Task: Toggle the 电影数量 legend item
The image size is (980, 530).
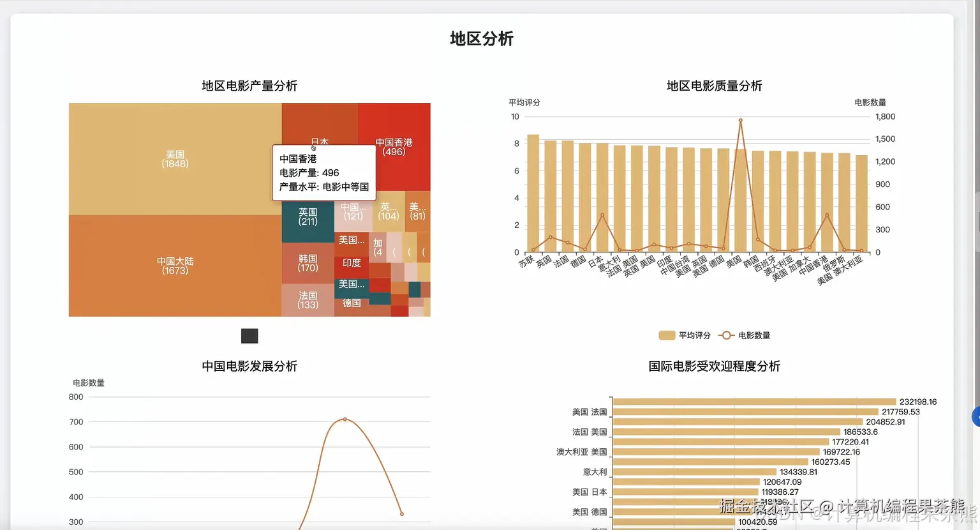Action: [744, 335]
